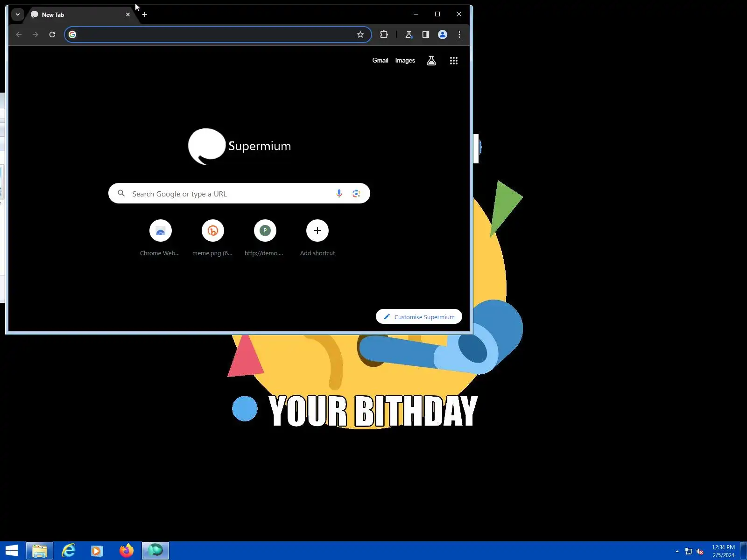Screen dimensions: 747x560
Task: Open the Gmail link
Action: pos(380,60)
